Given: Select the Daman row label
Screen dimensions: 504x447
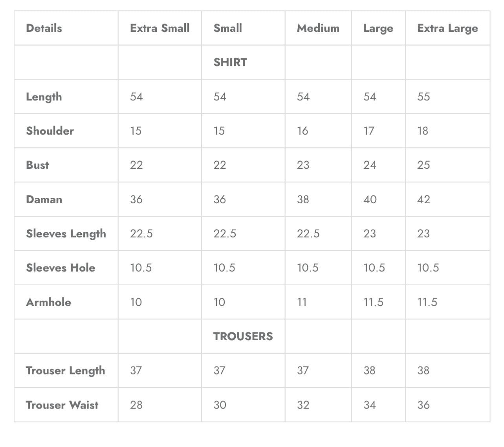Looking at the screenshot, I should click(44, 199).
